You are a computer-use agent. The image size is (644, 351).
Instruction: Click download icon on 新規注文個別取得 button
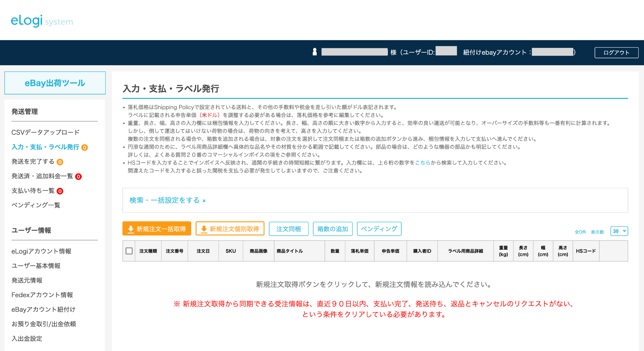coord(204,229)
